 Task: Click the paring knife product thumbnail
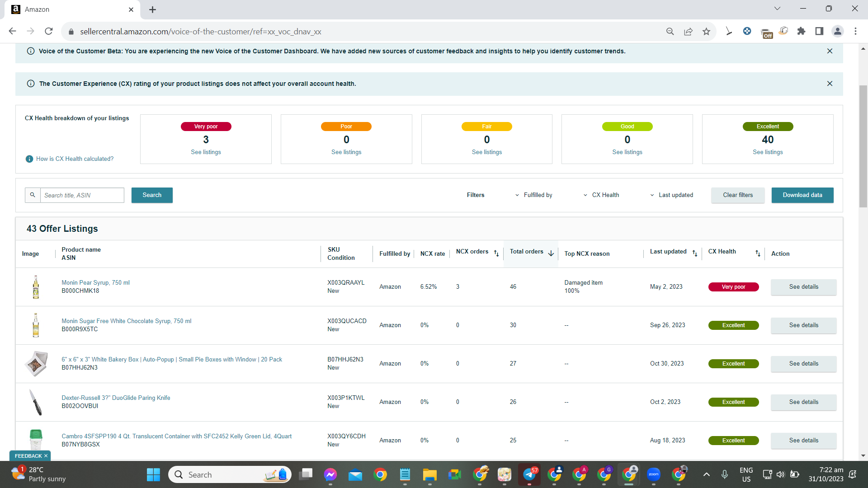36,402
